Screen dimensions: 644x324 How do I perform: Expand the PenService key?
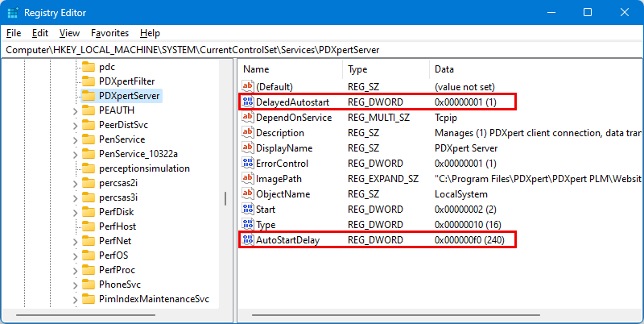click(75, 140)
